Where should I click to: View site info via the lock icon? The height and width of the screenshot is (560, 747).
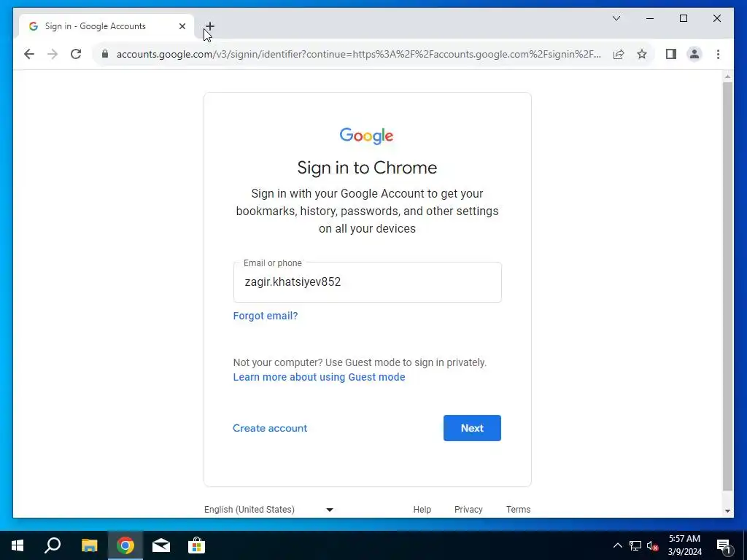click(x=105, y=54)
